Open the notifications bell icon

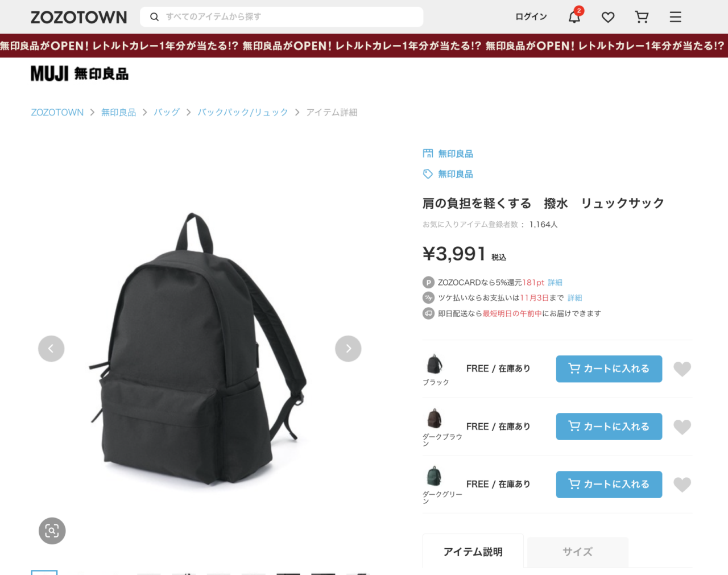pyautogui.click(x=574, y=17)
